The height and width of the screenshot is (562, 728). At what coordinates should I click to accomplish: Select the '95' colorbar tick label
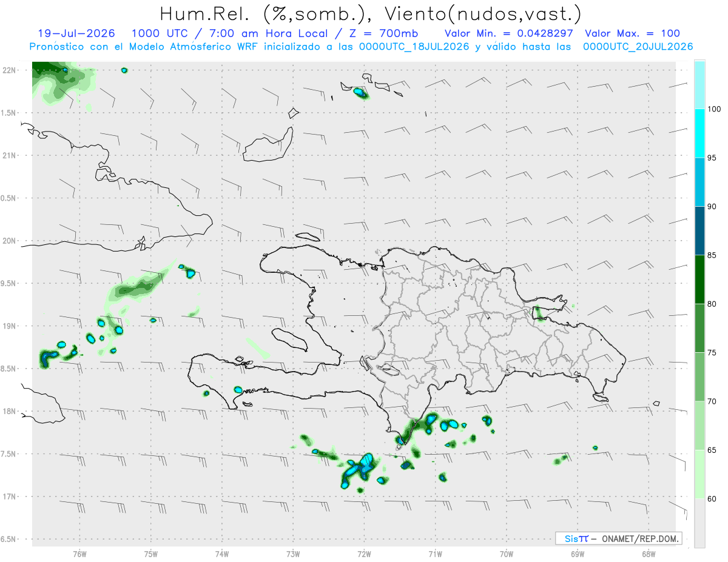click(712, 158)
